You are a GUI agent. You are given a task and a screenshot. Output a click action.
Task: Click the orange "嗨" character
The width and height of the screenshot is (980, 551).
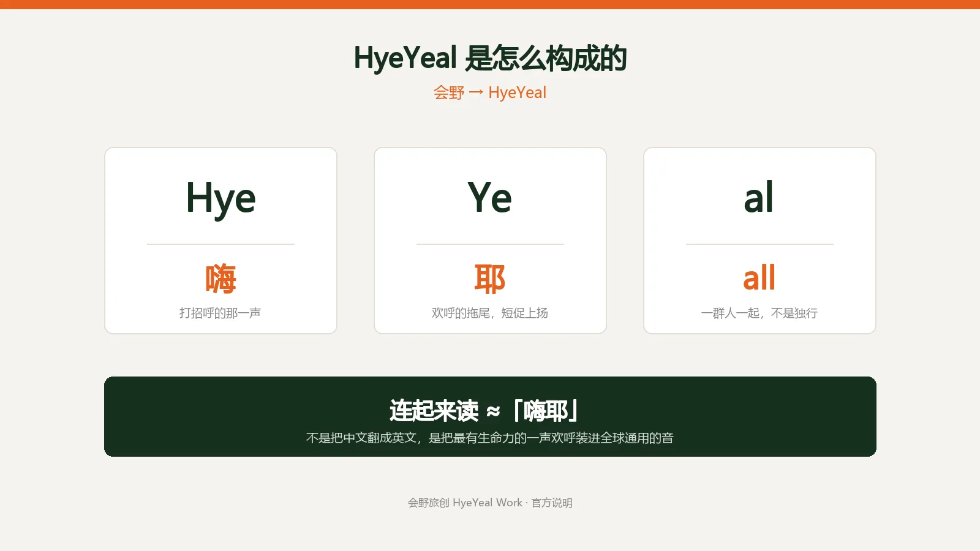[x=221, y=279]
